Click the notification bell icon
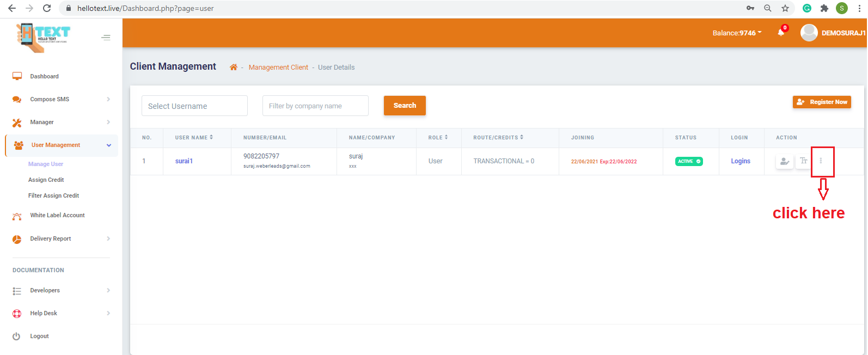 click(x=781, y=32)
